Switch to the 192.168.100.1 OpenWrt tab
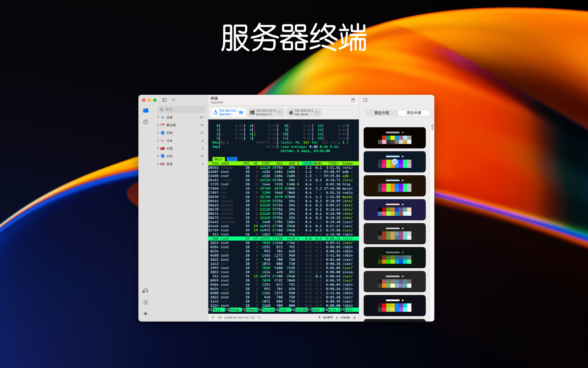 pyautogui.click(x=228, y=112)
